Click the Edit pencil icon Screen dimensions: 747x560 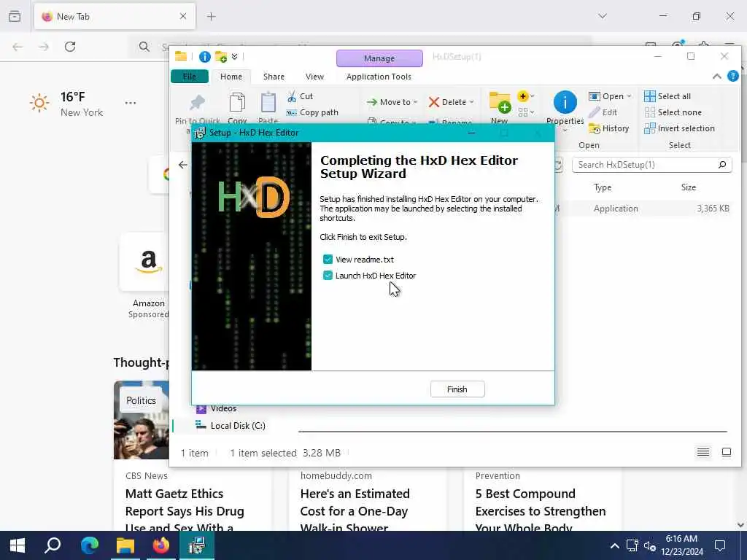tap(594, 112)
